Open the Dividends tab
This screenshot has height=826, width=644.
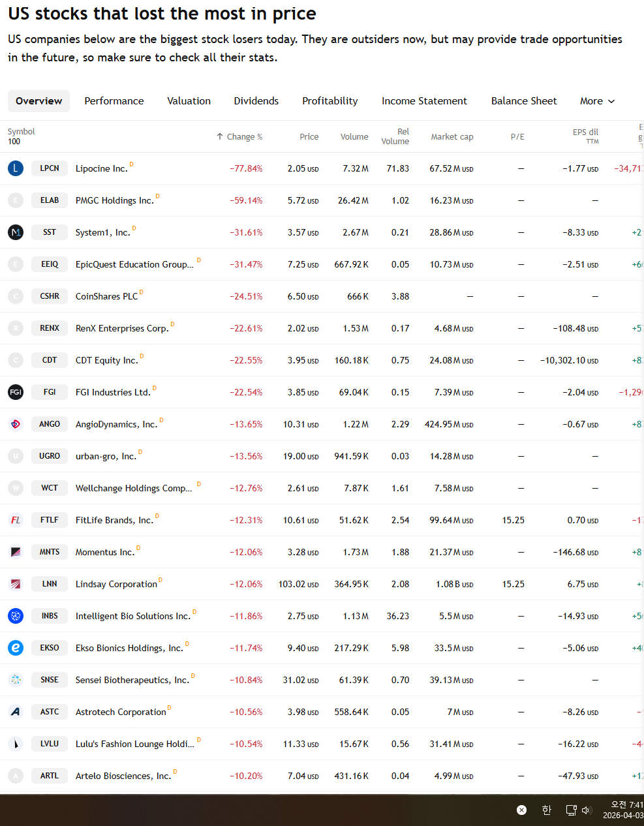pyautogui.click(x=256, y=101)
